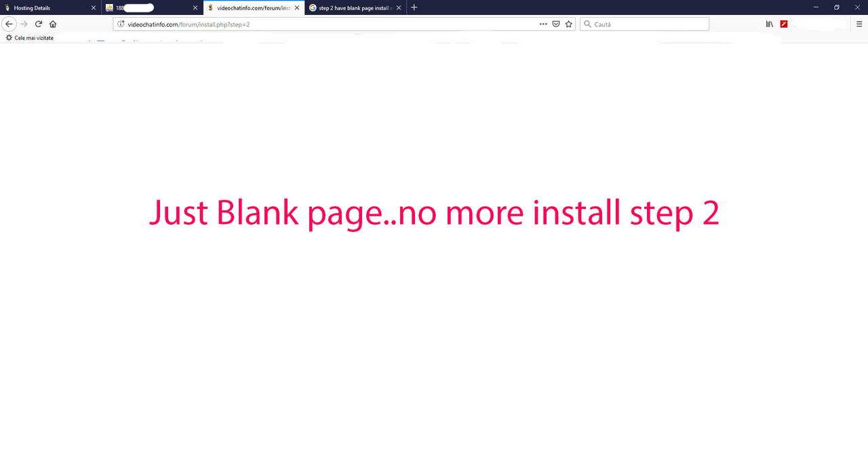Close the Hosting Details tab
Image resolution: width=868 pixels, height=464 pixels.
coord(94,8)
